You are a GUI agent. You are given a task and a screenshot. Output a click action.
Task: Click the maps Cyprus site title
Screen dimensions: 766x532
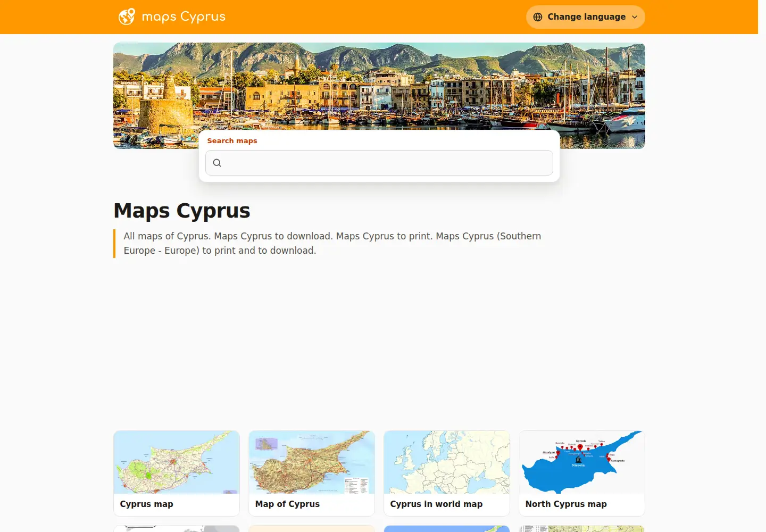[184, 17]
